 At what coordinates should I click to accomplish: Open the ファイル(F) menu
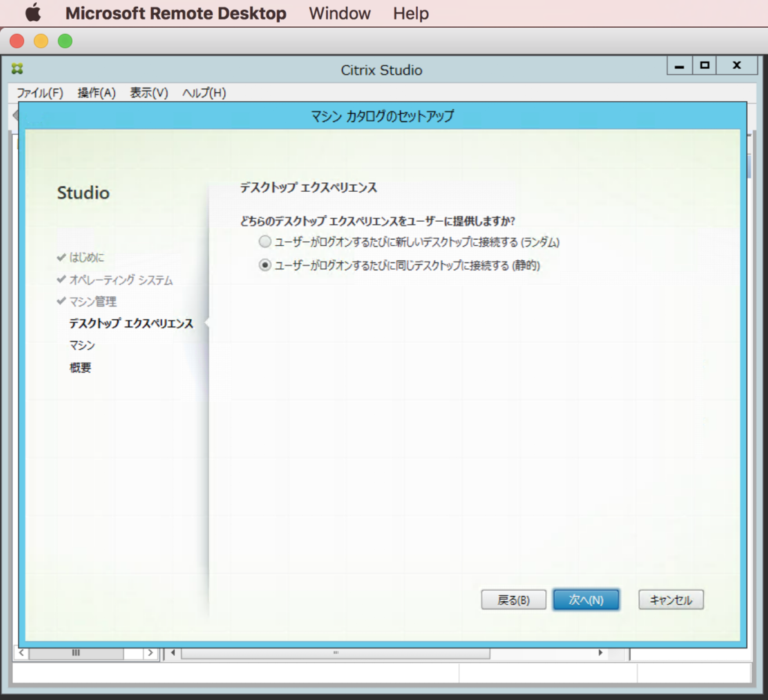(x=40, y=93)
